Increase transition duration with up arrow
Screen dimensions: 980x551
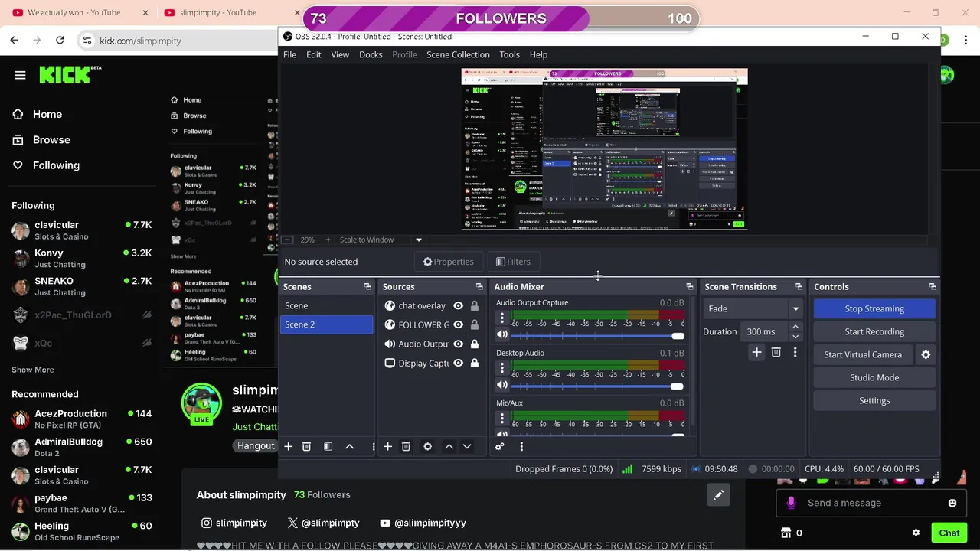coord(795,327)
